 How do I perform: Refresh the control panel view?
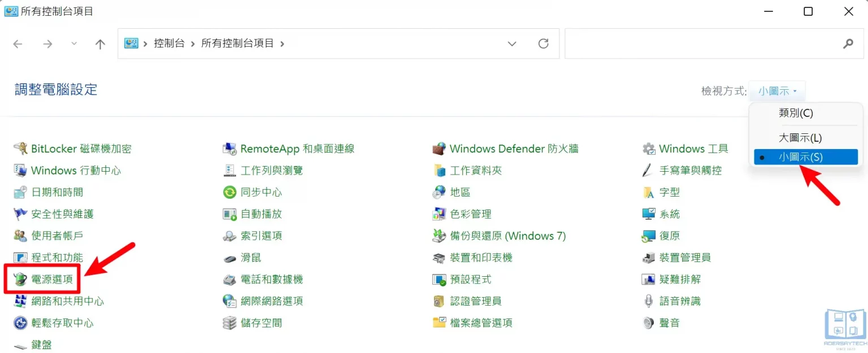coord(544,43)
